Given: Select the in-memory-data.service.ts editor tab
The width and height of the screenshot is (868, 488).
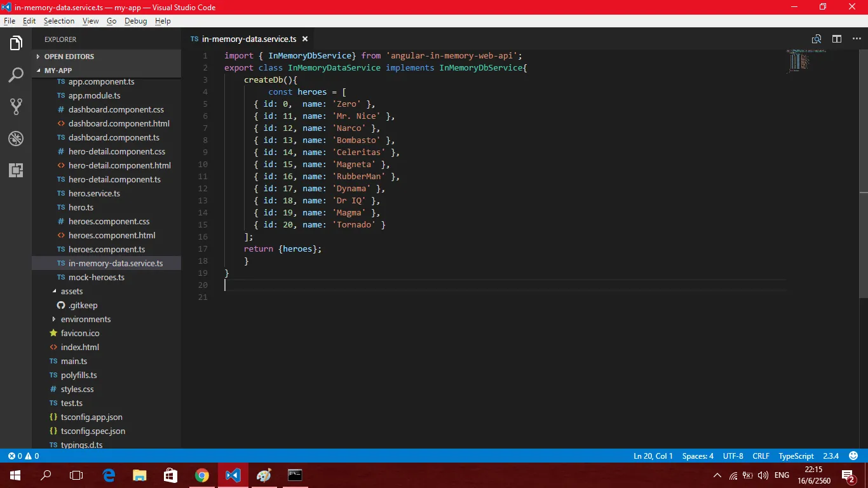Looking at the screenshot, I should tap(248, 39).
